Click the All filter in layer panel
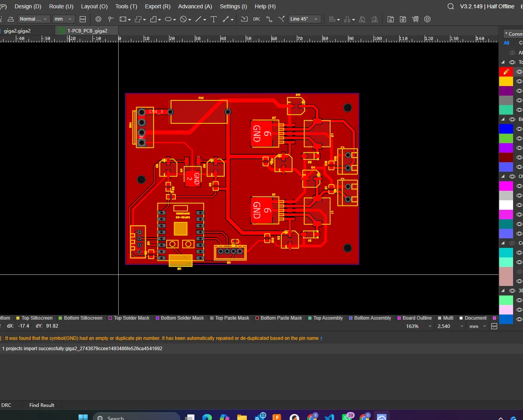The width and height of the screenshot is (523, 420). point(506,43)
